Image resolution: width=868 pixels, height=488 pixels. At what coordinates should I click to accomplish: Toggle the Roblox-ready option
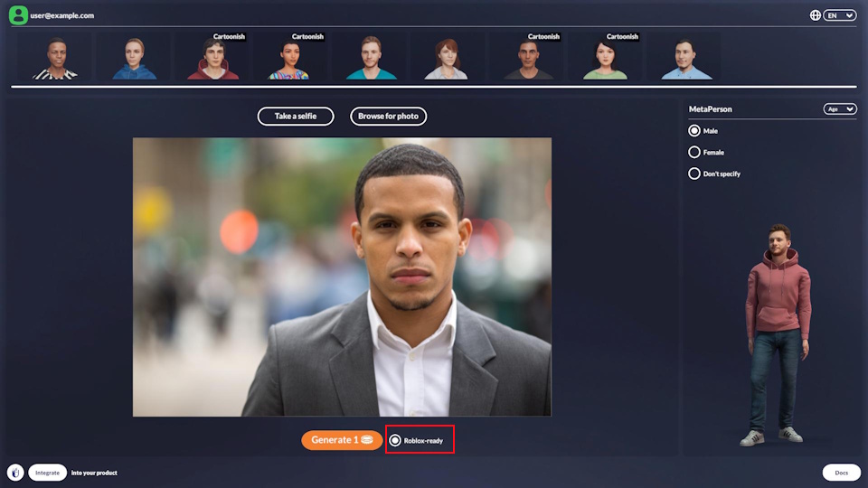[396, 440]
